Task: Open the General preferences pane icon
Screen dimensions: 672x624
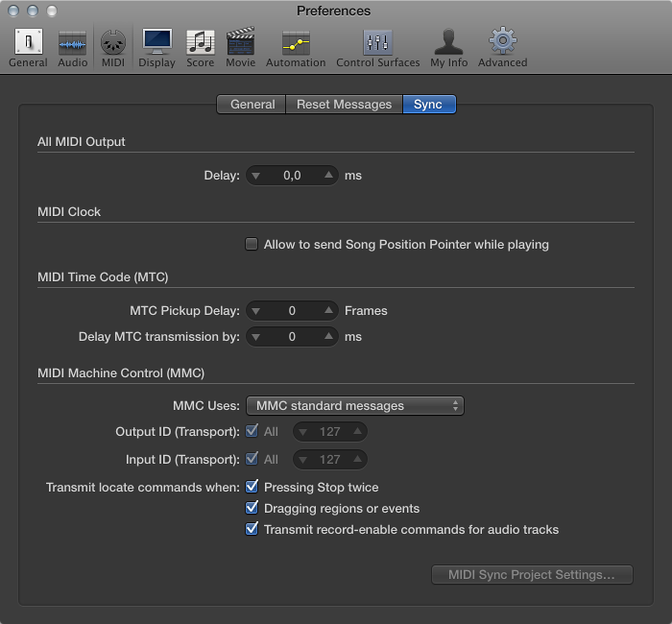Action: coord(28,42)
